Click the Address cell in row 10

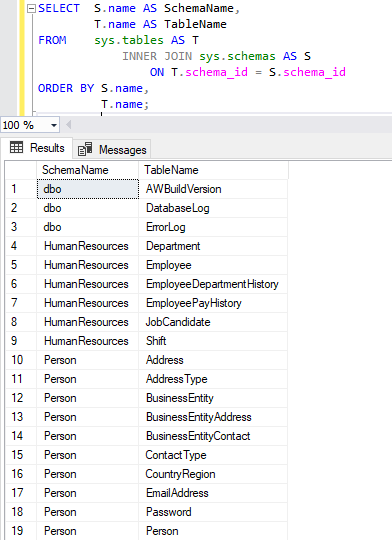coord(213,360)
